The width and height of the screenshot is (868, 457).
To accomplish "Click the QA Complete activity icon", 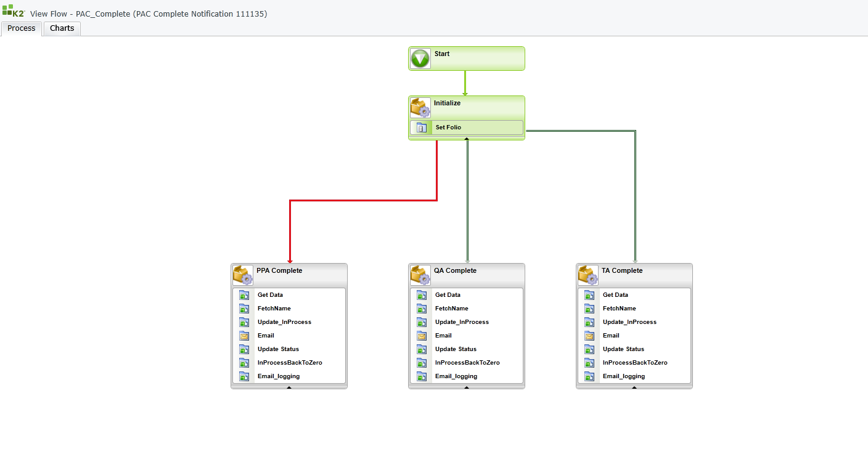I will click(420, 275).
